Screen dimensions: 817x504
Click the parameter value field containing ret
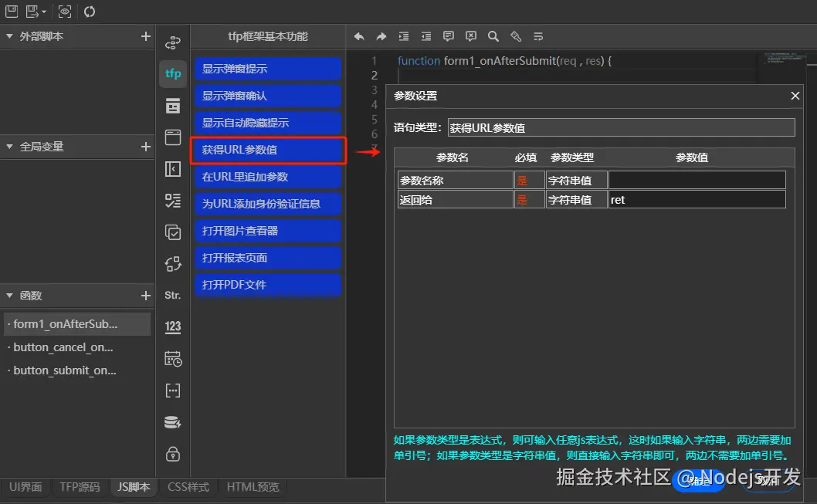pyautogui.click(x=697, y=199)
